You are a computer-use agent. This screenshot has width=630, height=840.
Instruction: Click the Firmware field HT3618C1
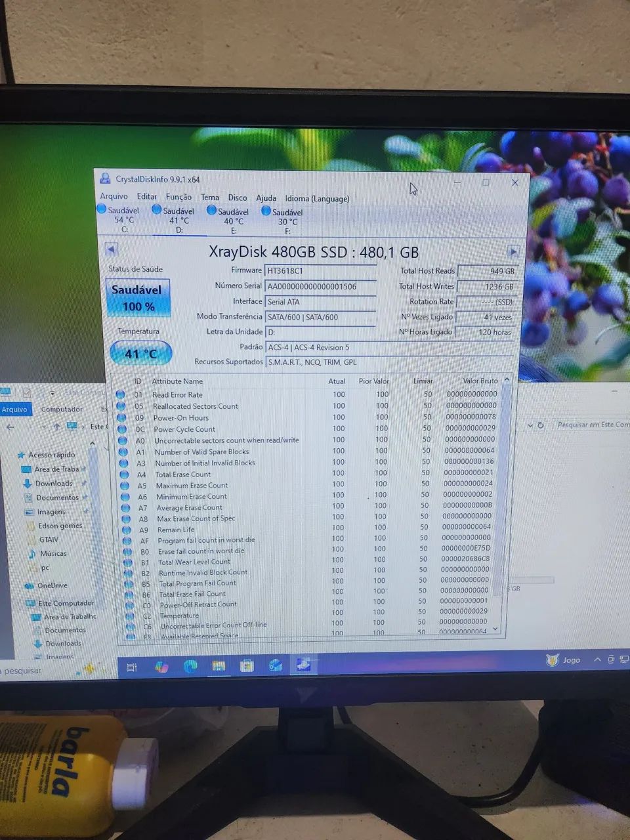(320, 270)
